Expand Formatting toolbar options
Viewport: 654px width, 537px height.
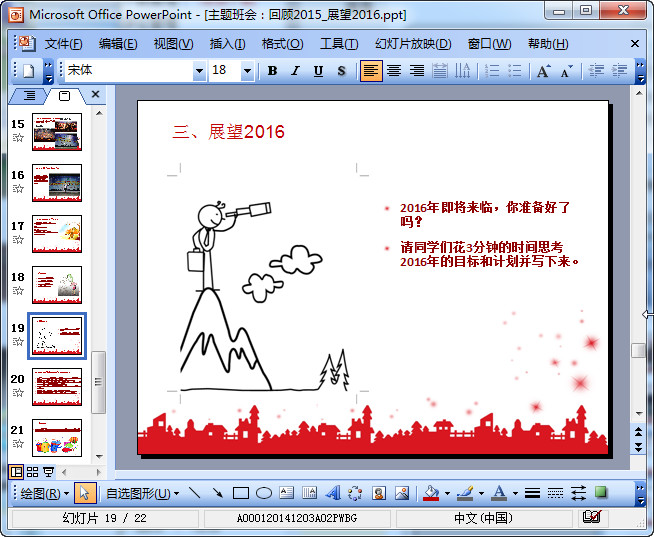pos(640,72)
